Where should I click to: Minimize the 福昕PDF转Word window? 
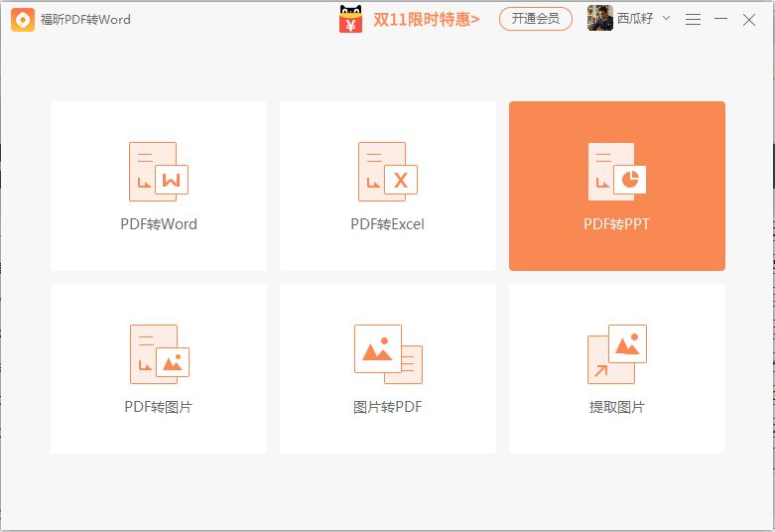point(720,19)
